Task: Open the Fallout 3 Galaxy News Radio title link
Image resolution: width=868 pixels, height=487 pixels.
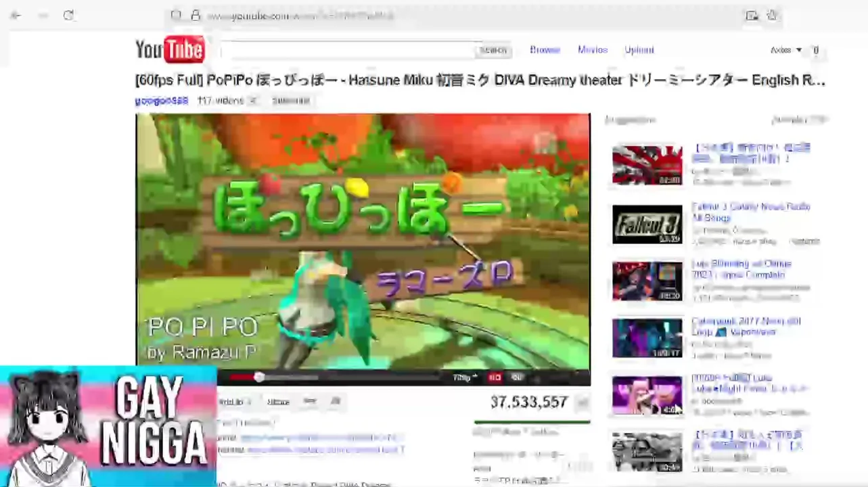Action: [x=751, y=212]
